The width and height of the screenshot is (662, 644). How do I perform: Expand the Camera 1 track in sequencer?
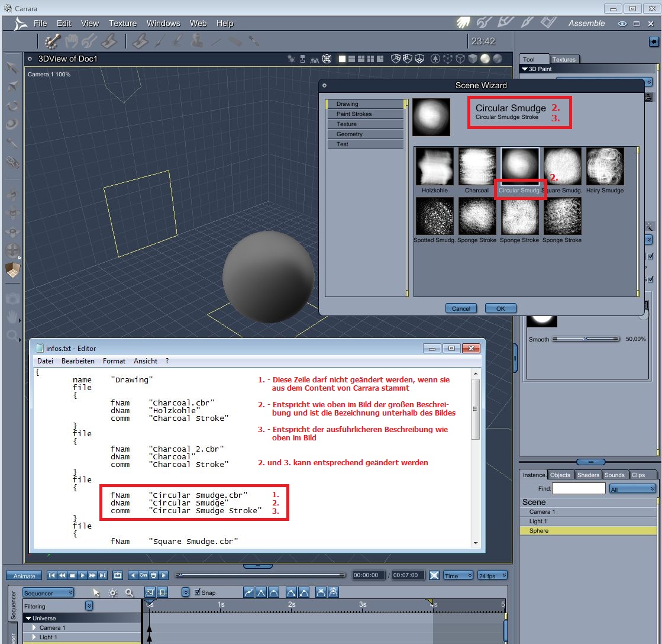pos(34,627)
